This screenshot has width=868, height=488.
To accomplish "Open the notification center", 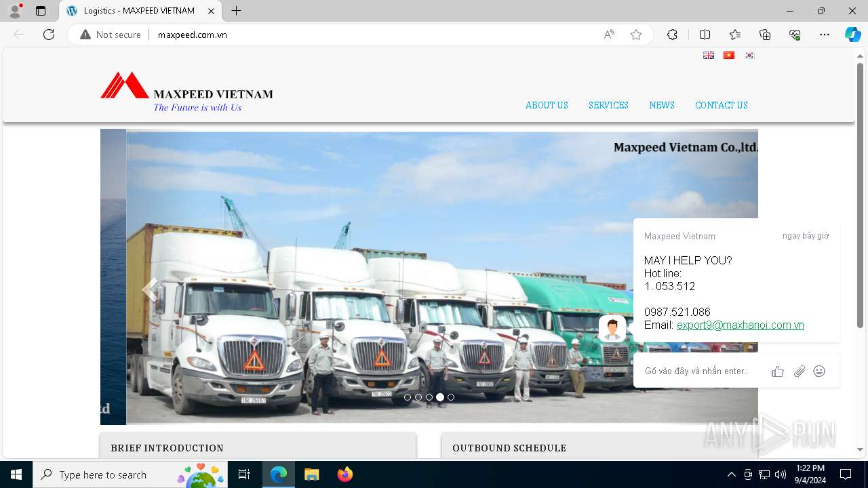I will (x=846, y=474).
